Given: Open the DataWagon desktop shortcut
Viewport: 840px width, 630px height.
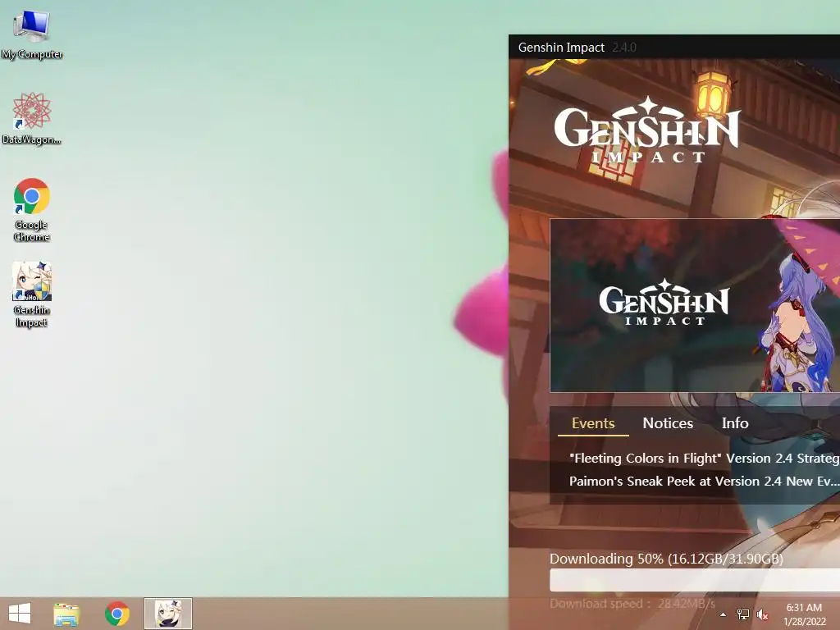Looking at the screenshot, I should [32, 118].
